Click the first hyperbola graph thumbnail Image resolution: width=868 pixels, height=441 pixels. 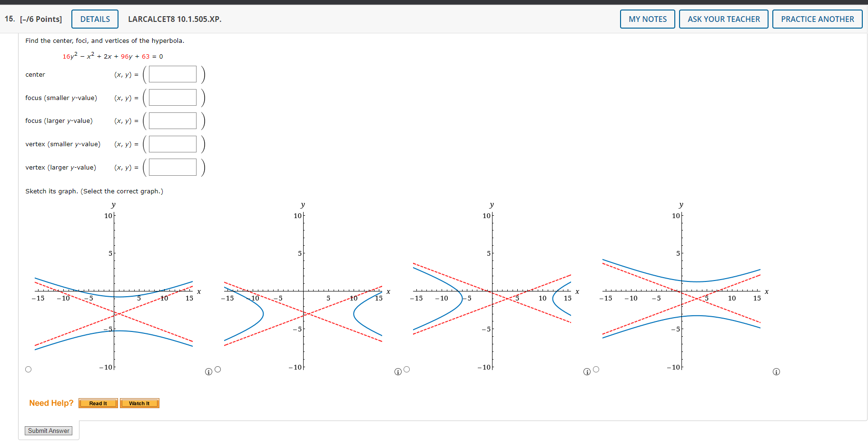pyautogui.click(x=117, y=287)
